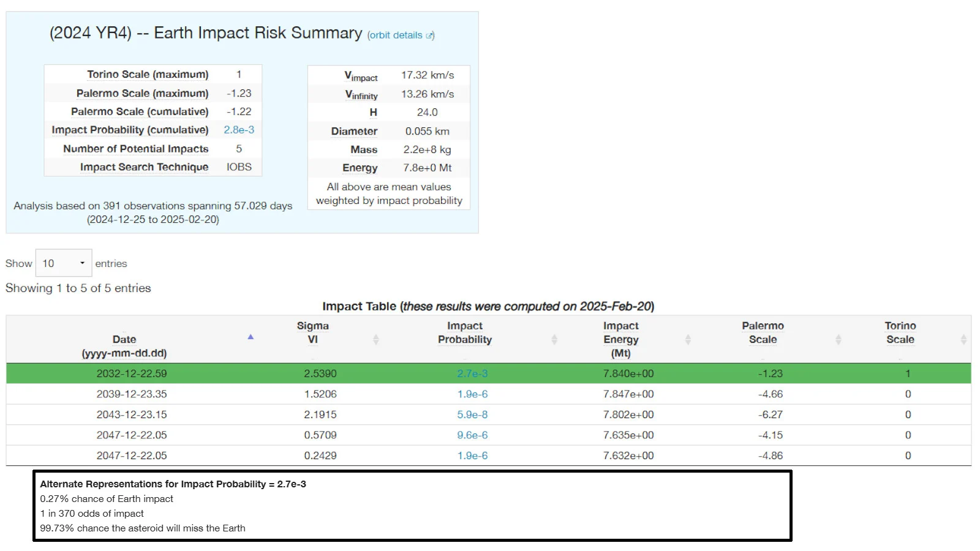Select the Sigma VI column header
This screenshot has height=551, width=980.
point(313,332)
